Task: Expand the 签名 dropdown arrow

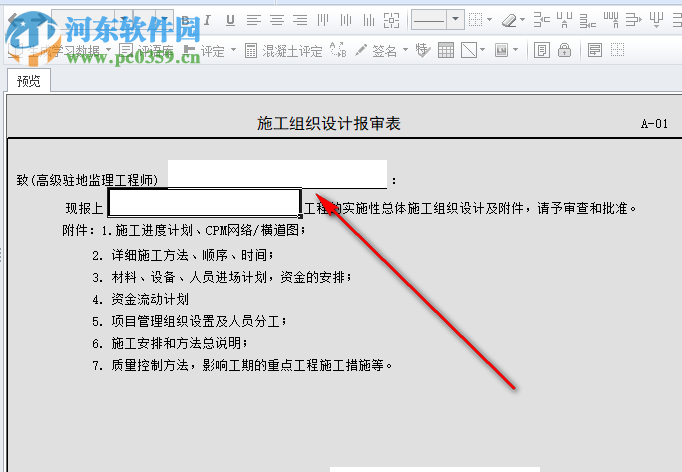Action: [x=405, y=50]
